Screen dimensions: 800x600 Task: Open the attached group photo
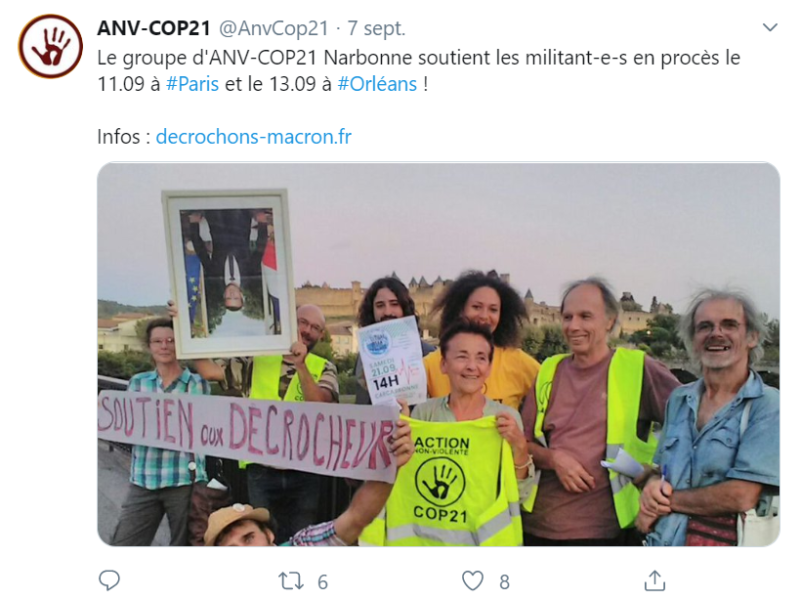pos(438,354)
